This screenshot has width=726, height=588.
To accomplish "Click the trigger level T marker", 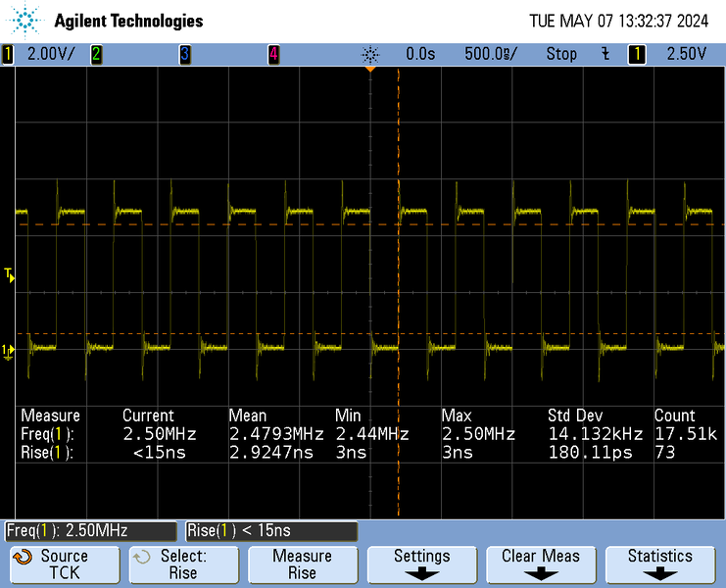I will point(9,274).
